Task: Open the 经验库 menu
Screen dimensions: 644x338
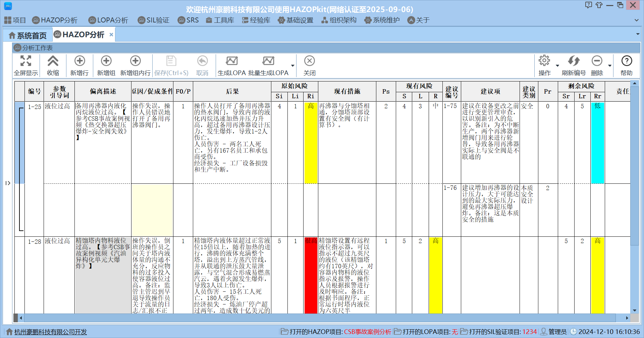Action: coord(256,20)
